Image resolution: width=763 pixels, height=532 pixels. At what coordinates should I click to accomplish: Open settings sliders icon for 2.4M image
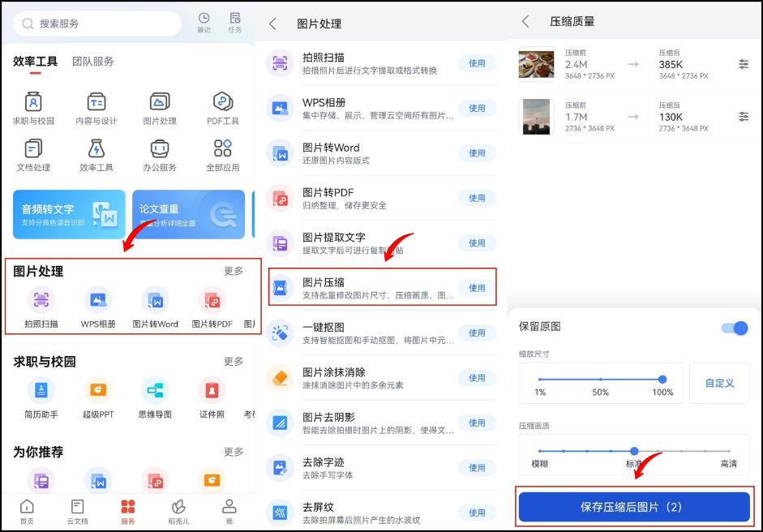click(x=744, y=64)
